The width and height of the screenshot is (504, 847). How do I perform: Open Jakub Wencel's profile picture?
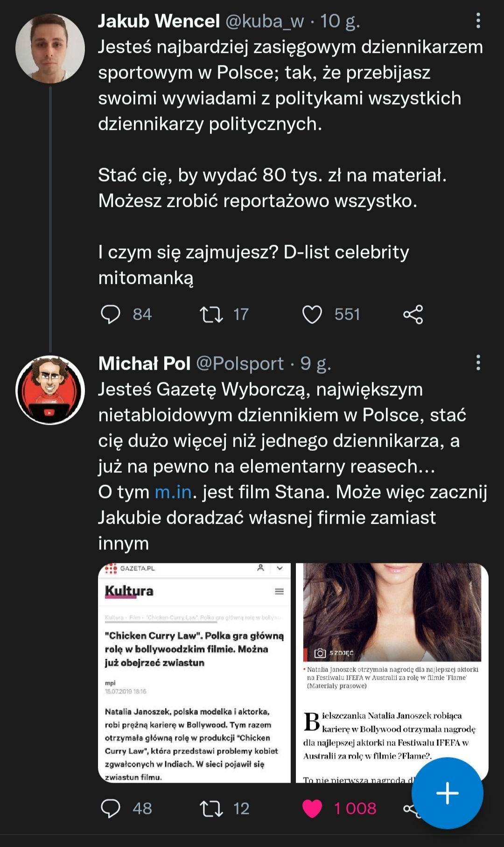pos(50,49)
